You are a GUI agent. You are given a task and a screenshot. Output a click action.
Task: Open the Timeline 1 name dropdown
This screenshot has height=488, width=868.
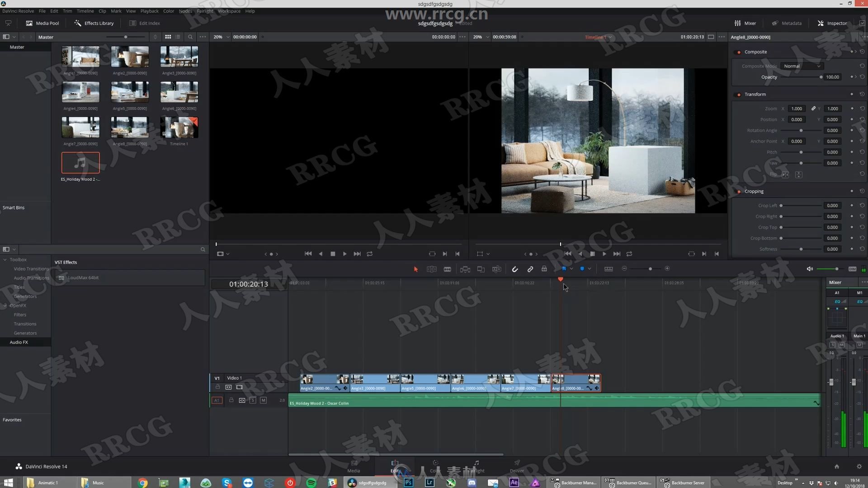pos(598,37)
